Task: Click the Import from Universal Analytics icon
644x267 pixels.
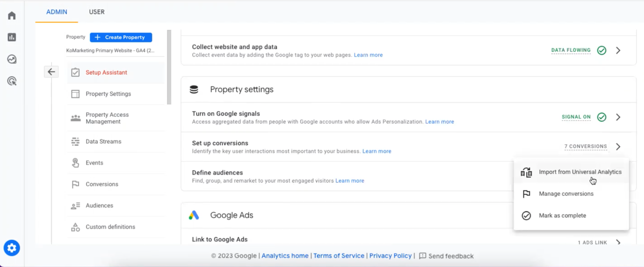Action: coord(526,172)
